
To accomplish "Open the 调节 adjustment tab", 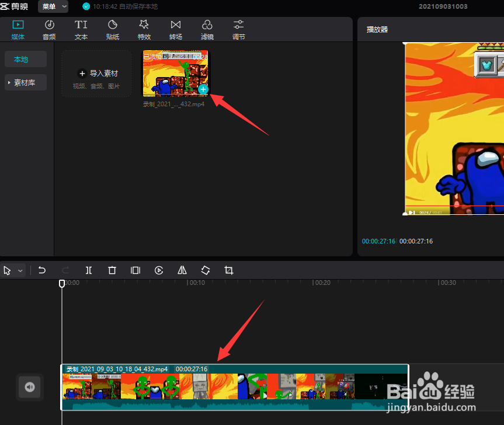I will coord(238,30).
